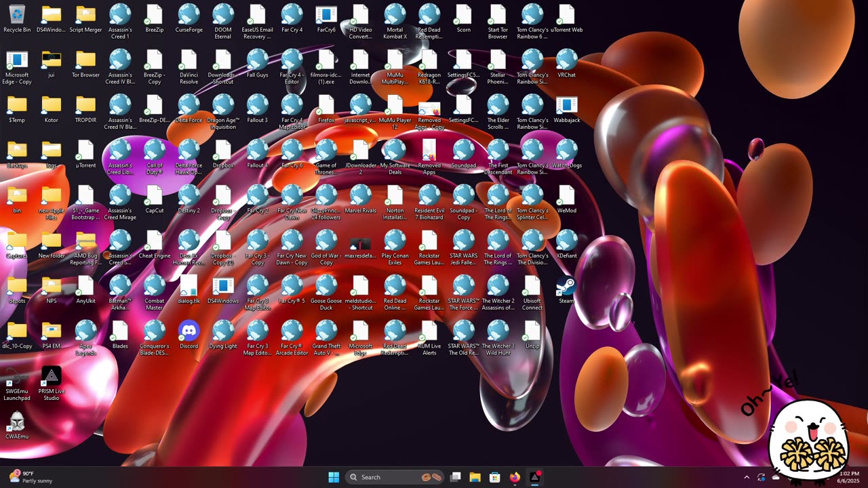The image size is (868, 488).
Task: Select the Cheat Engine shortcut
Action: [x=155, y=245]
